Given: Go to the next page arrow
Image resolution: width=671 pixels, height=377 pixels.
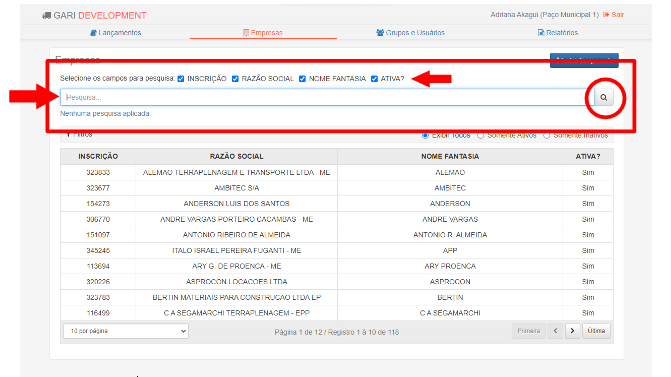Looking at the screenshot, I should (572, 331).
